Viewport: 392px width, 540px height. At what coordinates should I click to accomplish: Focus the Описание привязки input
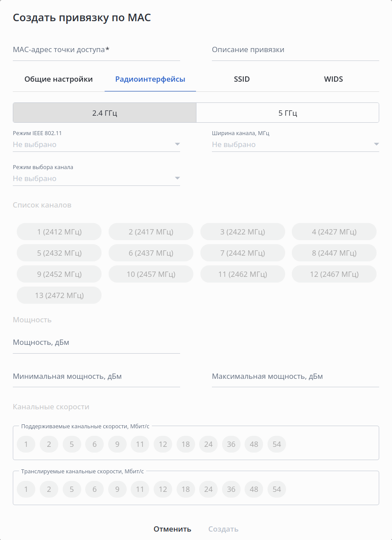click(295, 50)
